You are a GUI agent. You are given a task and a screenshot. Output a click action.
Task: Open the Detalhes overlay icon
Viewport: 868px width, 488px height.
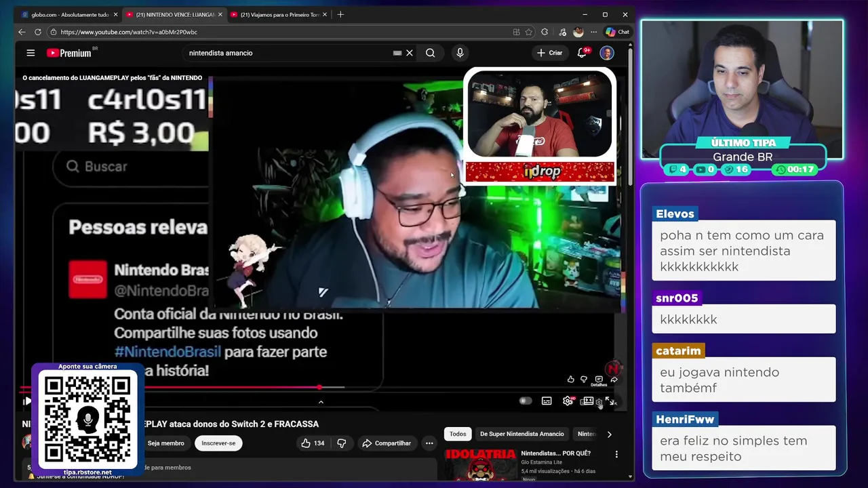[599, 381]
